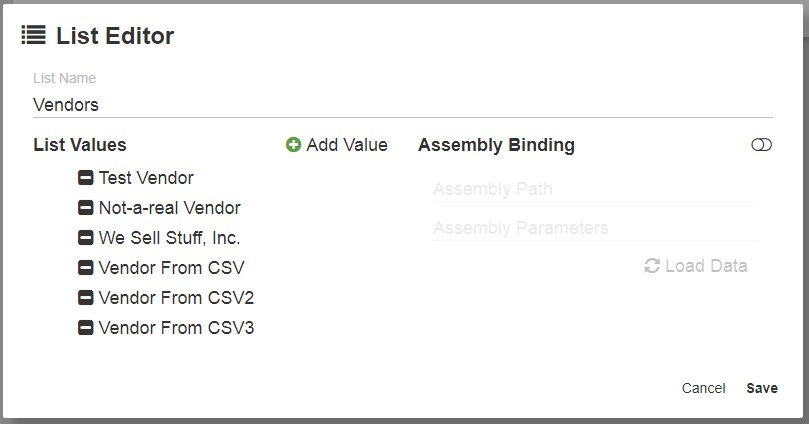Delete We Sell Stuff, Inc. via its minus icon
Viewport: 809px width, 424px height.
tap(86, 238)
